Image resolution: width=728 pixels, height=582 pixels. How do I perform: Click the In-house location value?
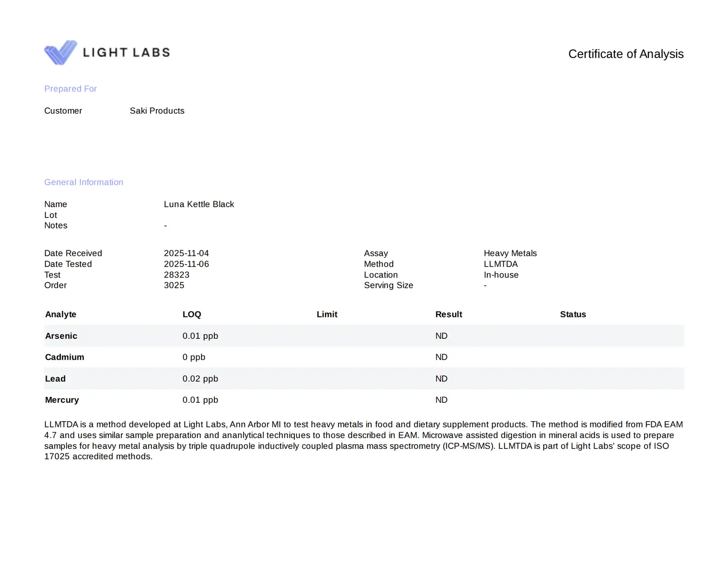[501, 275]
